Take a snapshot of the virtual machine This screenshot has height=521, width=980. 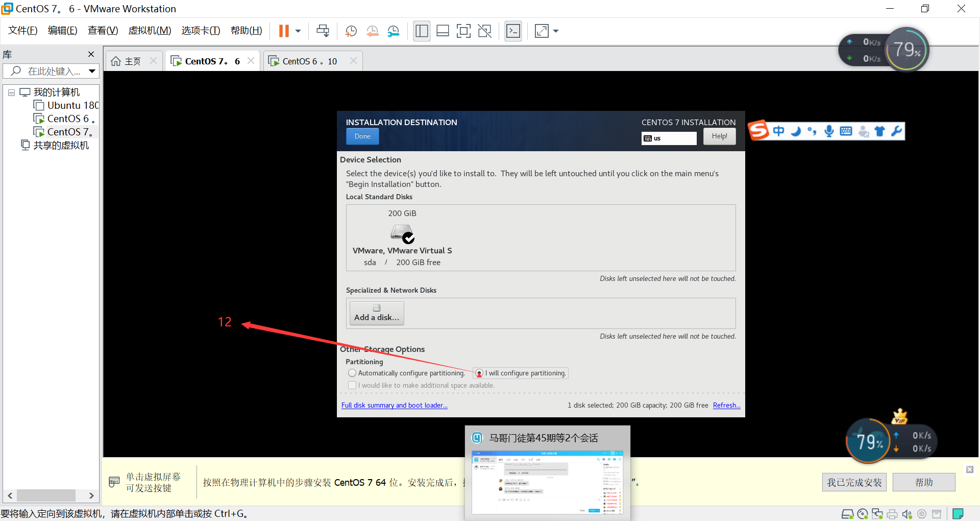click(x=351, y=31)
